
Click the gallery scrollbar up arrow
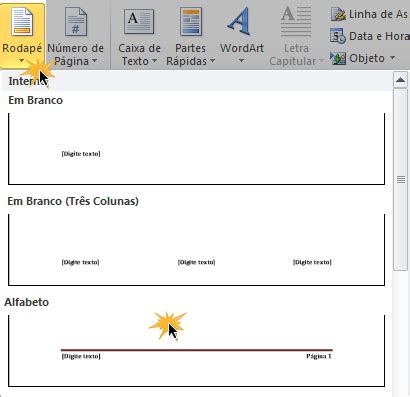coord(400,80)
